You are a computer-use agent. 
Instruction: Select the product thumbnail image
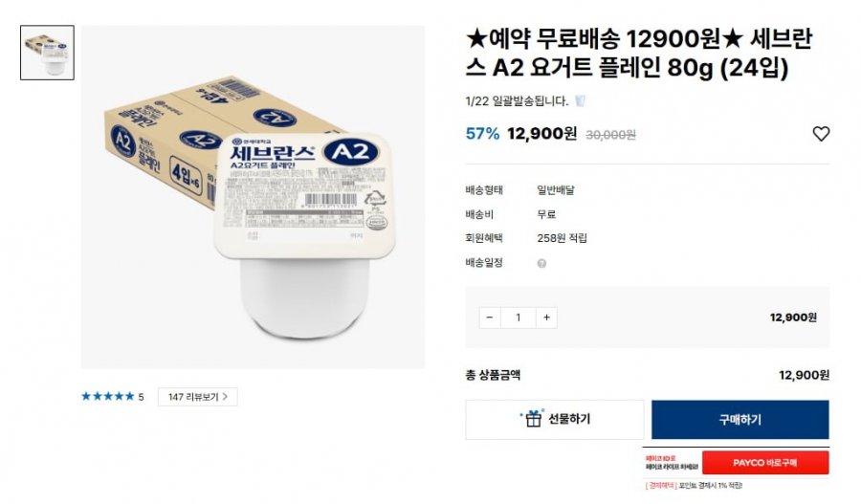[x=47, y=53]
